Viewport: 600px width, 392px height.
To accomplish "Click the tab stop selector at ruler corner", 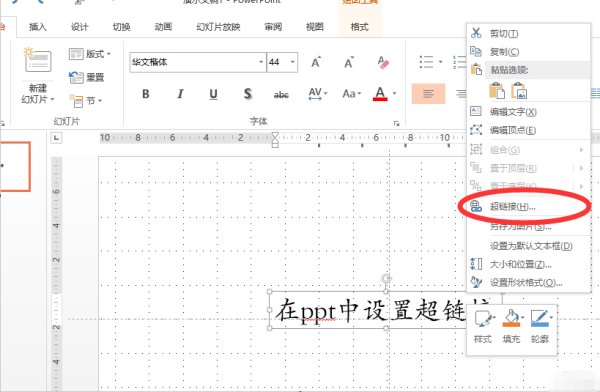I will (56, 138).
